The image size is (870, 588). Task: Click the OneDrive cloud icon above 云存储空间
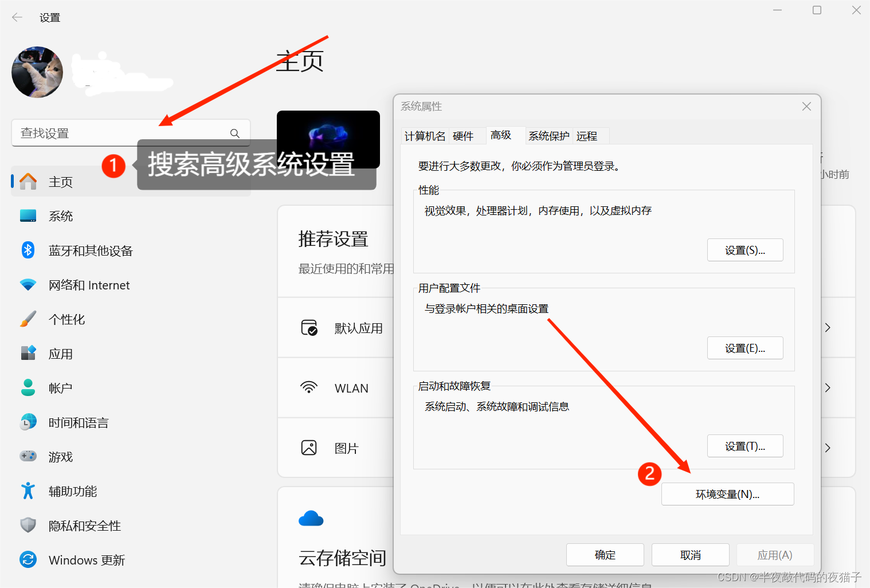click(311, 519)
